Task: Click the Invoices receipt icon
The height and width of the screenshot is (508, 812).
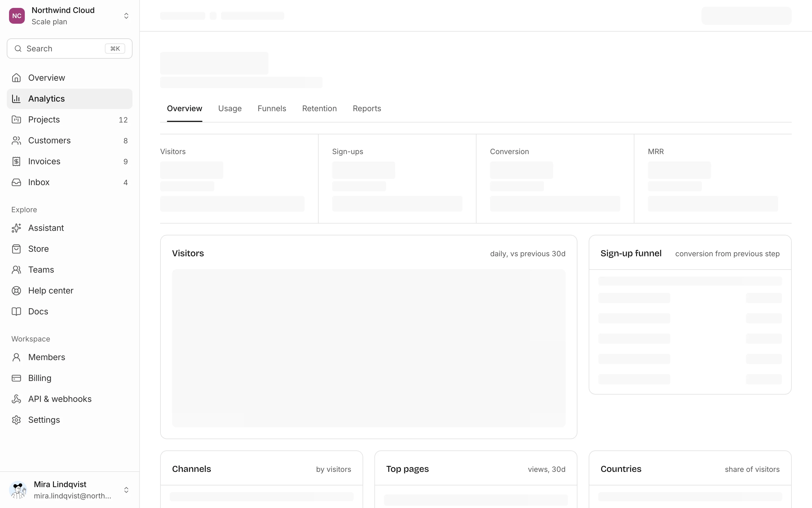Action: tap(16, 161)
